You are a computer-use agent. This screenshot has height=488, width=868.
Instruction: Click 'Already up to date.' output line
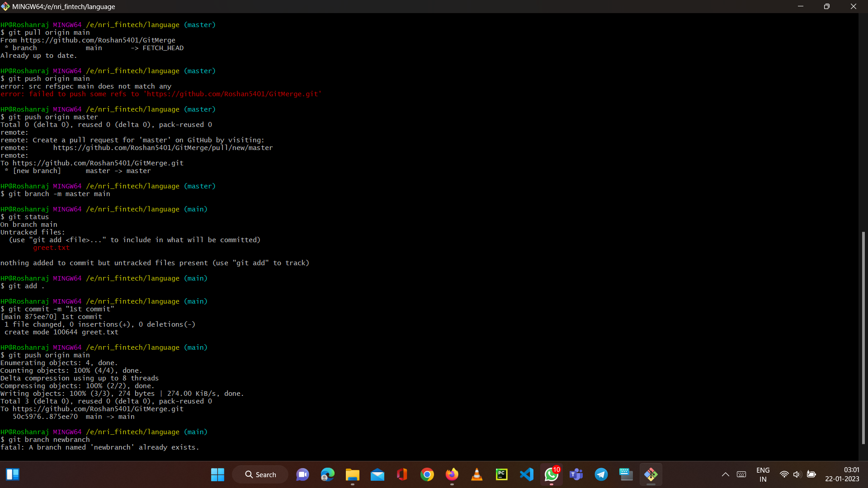click(39, 56)
